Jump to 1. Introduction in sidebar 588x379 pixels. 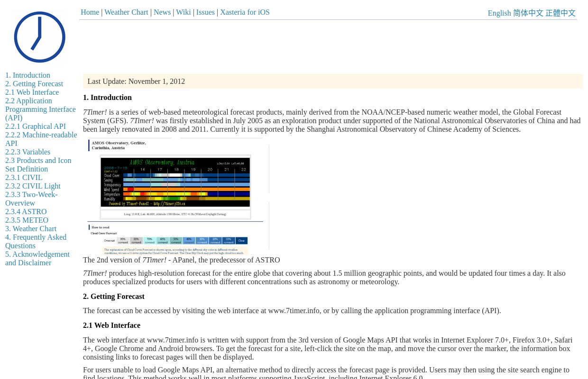(28, 75)
